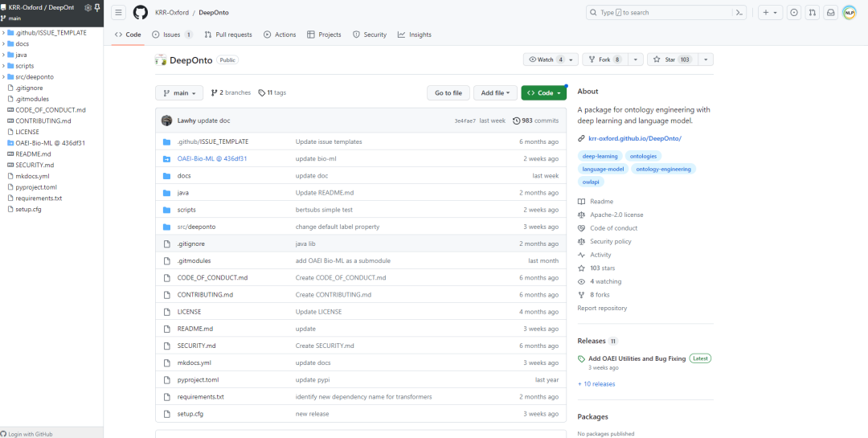Screen dimensions: 868x438
Task: Open the Insights tab
Action: pos(414,35)
